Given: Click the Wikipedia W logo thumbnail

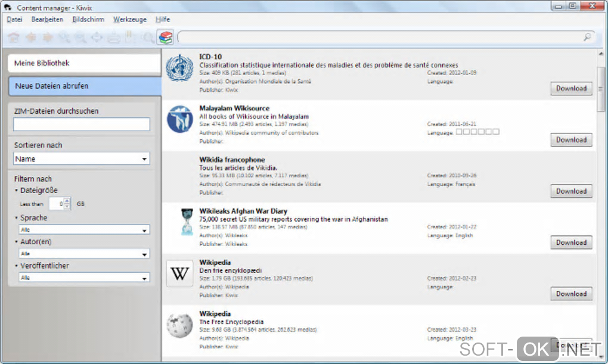Looking at the screenshot, I should coord(179,273).
